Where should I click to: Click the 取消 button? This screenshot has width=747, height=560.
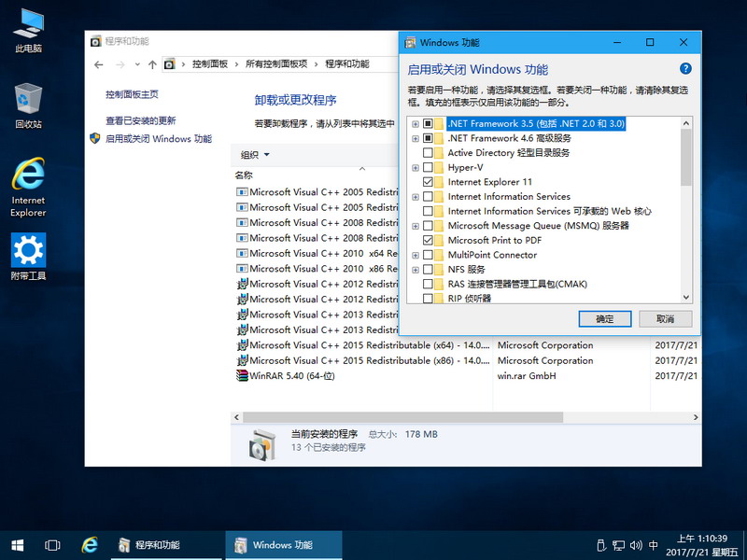coord(665,318)
